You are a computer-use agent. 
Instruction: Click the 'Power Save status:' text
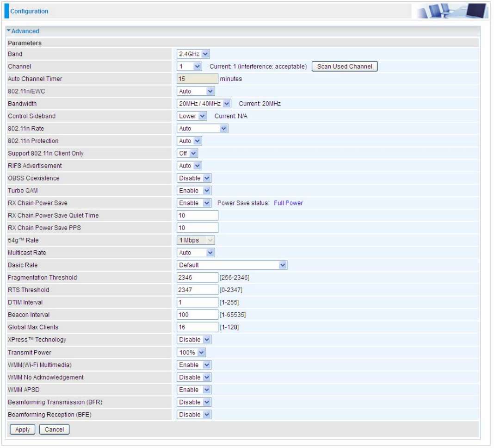[244, 203]
